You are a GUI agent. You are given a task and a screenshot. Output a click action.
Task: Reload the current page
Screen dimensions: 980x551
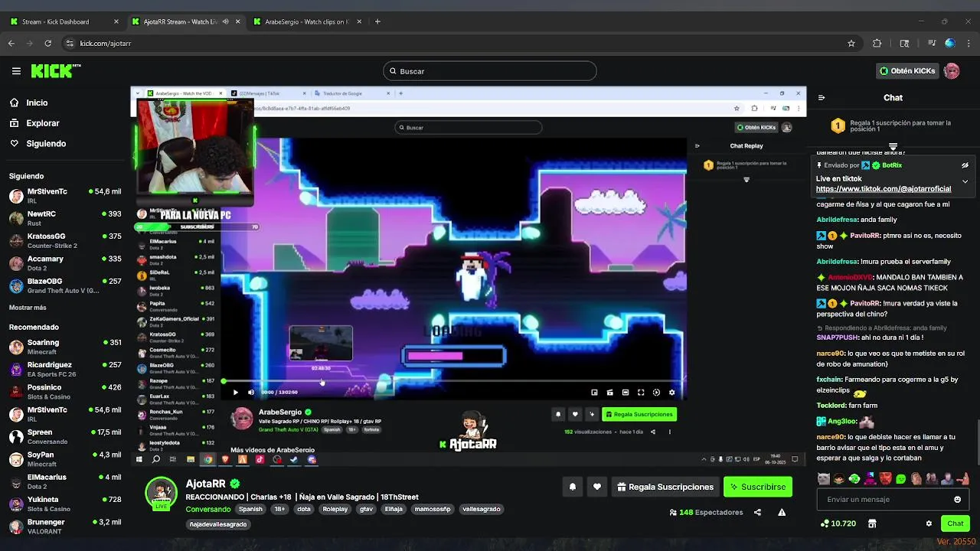47,44
